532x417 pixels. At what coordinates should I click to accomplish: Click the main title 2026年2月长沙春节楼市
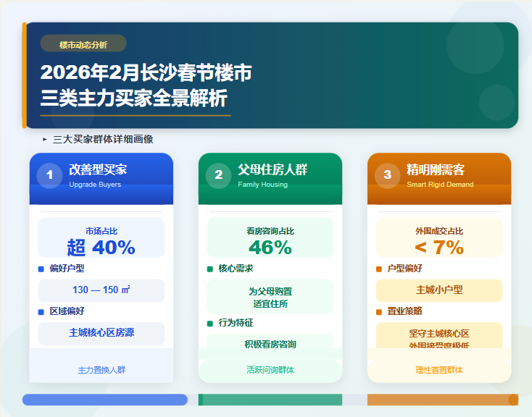146,72
